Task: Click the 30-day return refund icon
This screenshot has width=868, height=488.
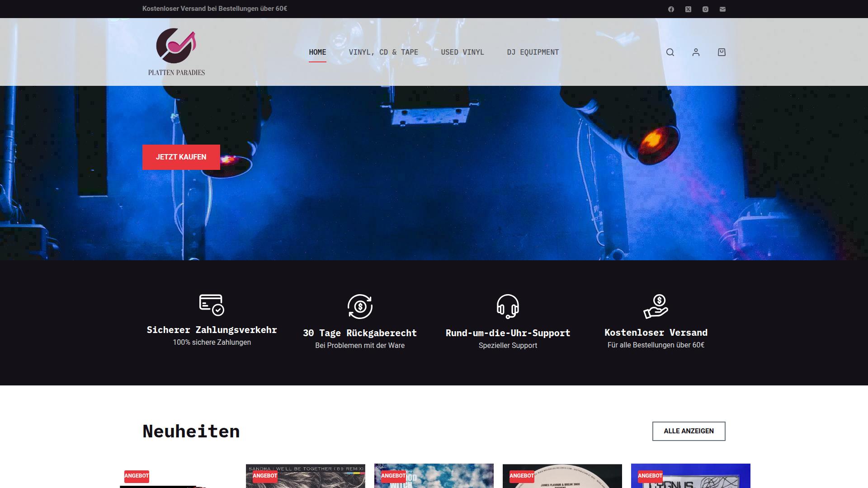Action: pyautogui.click(x=360, y=306)
